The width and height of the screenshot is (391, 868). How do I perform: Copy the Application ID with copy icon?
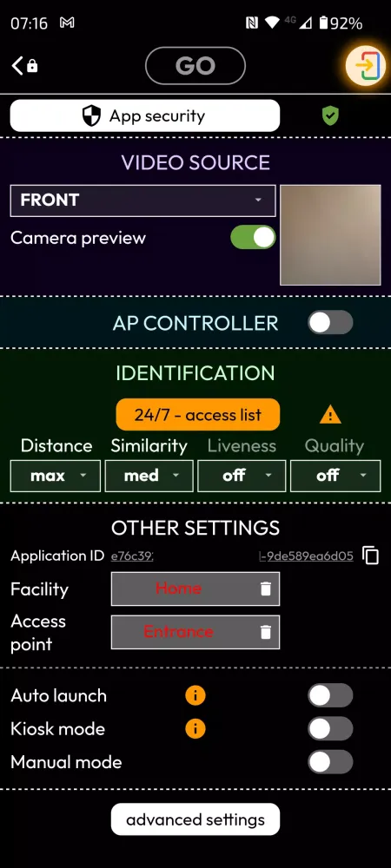370,556
